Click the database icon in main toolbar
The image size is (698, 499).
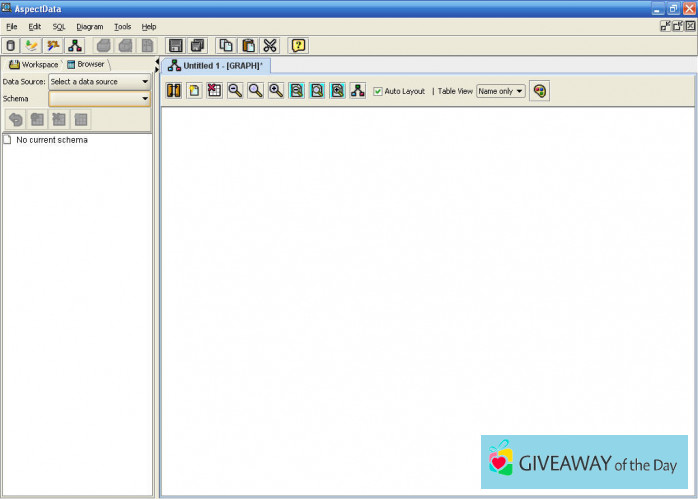(11, 45)
